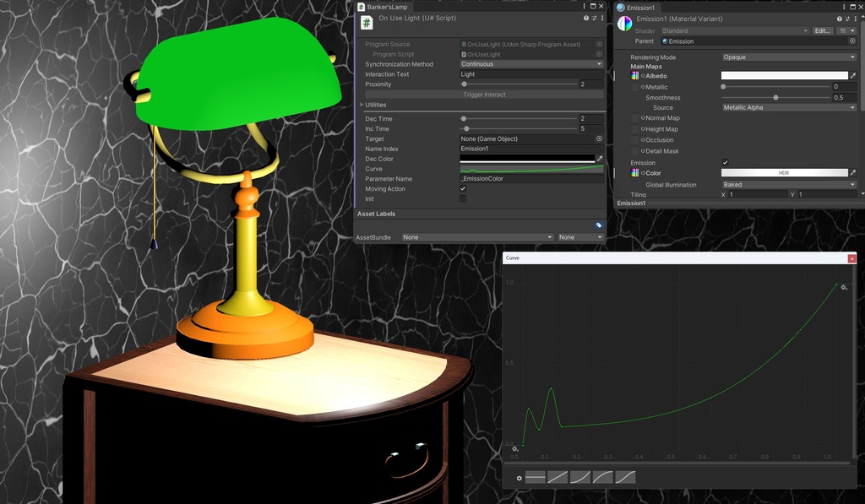865x504 pixels.
Task: Adjust the Inc Time slider
Action: 518,128
